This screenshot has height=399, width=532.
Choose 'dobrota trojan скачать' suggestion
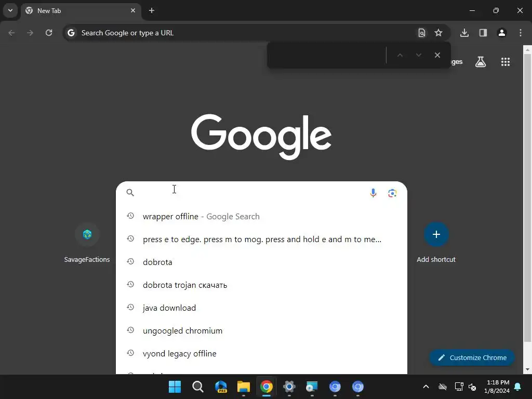tap(261, 285)
